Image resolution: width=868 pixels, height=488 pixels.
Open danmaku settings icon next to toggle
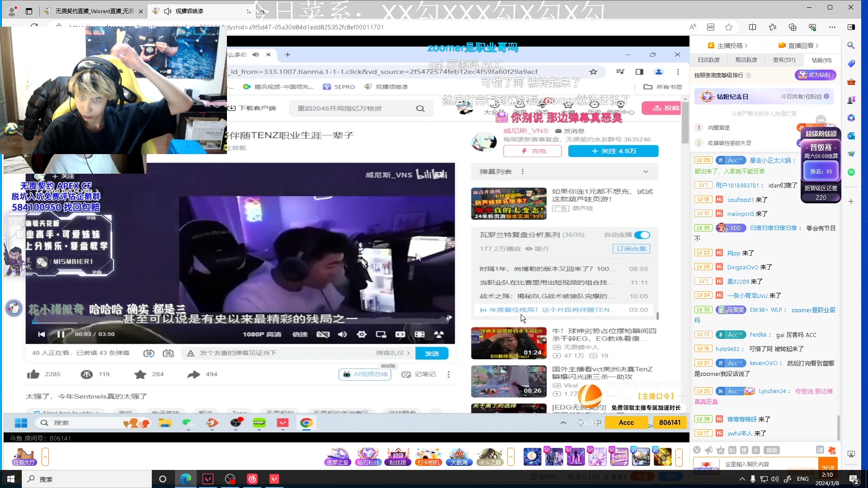168,353
